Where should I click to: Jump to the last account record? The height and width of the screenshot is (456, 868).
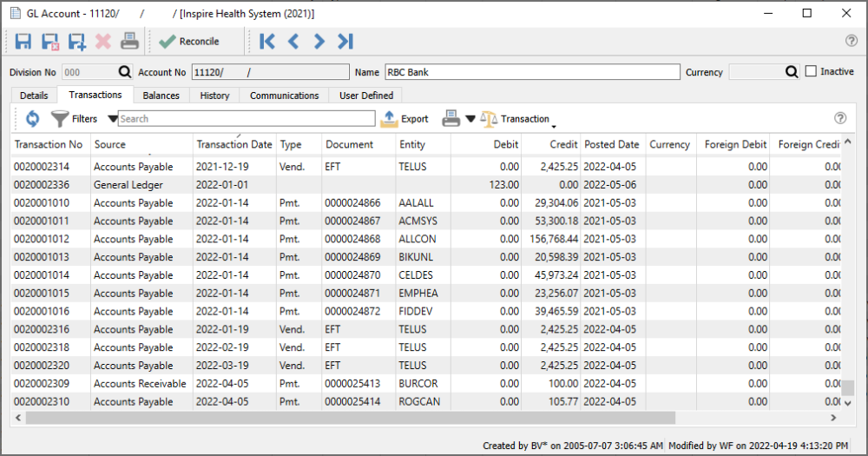[x=345, y=41]
